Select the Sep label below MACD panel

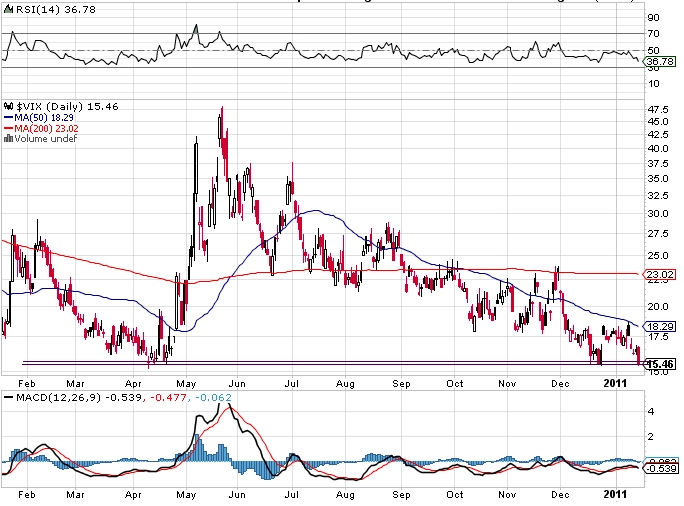tap(401, 495)
